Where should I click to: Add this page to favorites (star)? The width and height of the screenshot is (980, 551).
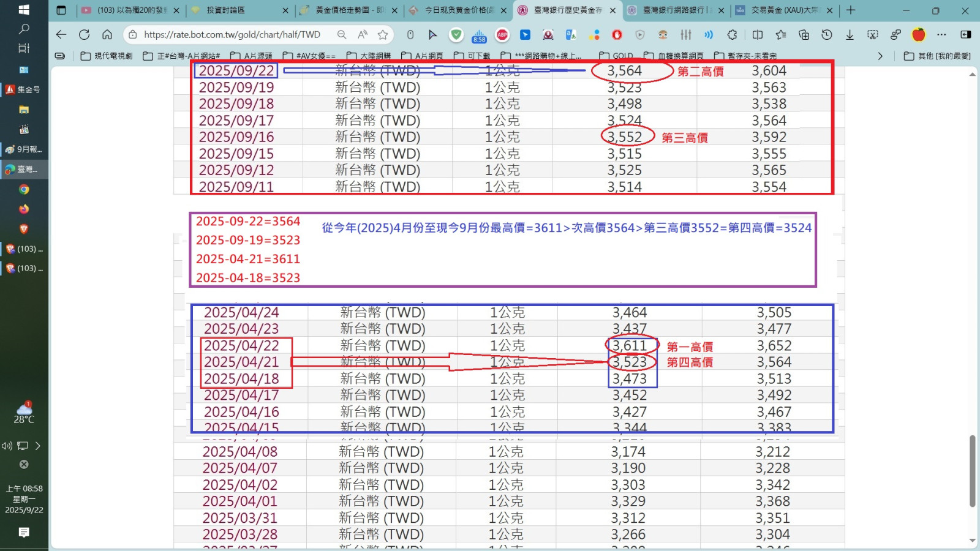(383, 35)
